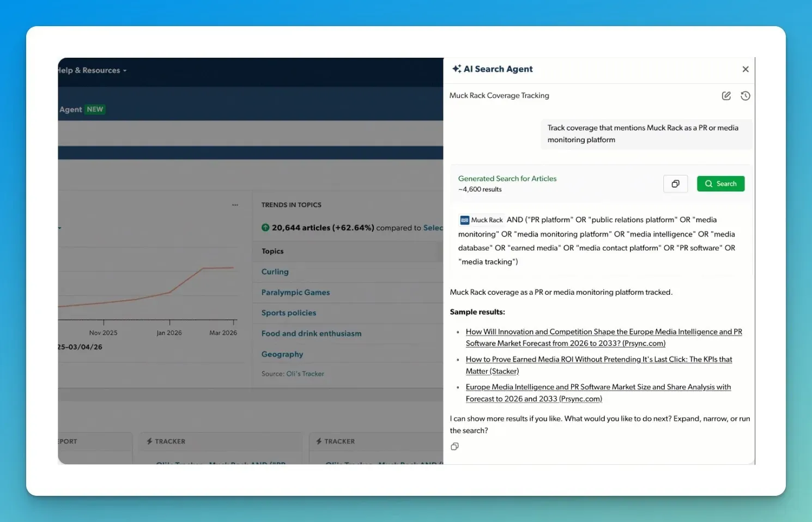The width and height of the screenshot is (812, 522).
Task: Click the TRENDS IN TOPICS heading
Action: tap(291, 205)
